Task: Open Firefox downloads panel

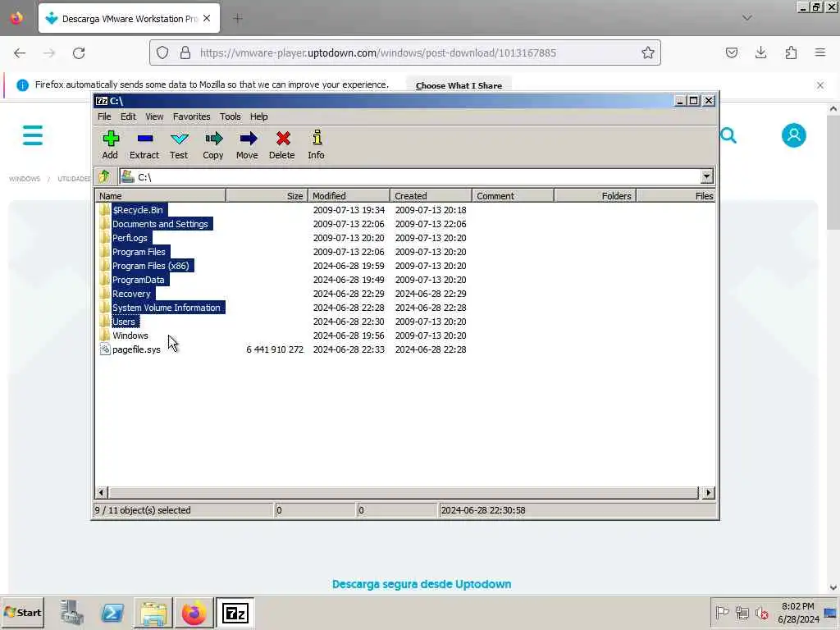Action: tap(760, 52)
